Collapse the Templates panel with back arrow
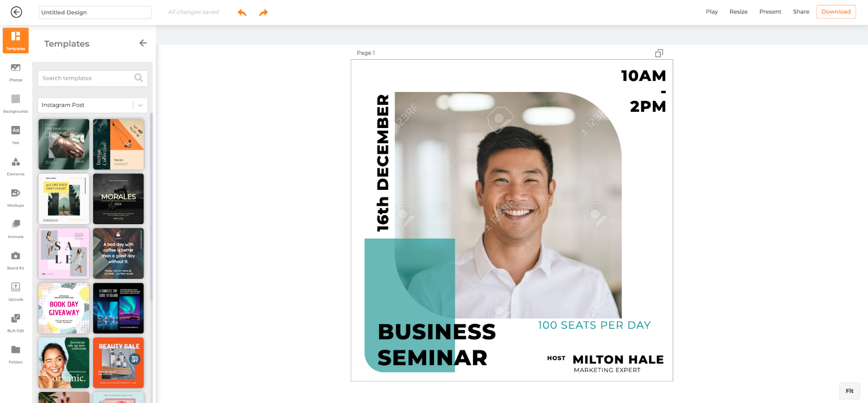 (x=143, y=43)
